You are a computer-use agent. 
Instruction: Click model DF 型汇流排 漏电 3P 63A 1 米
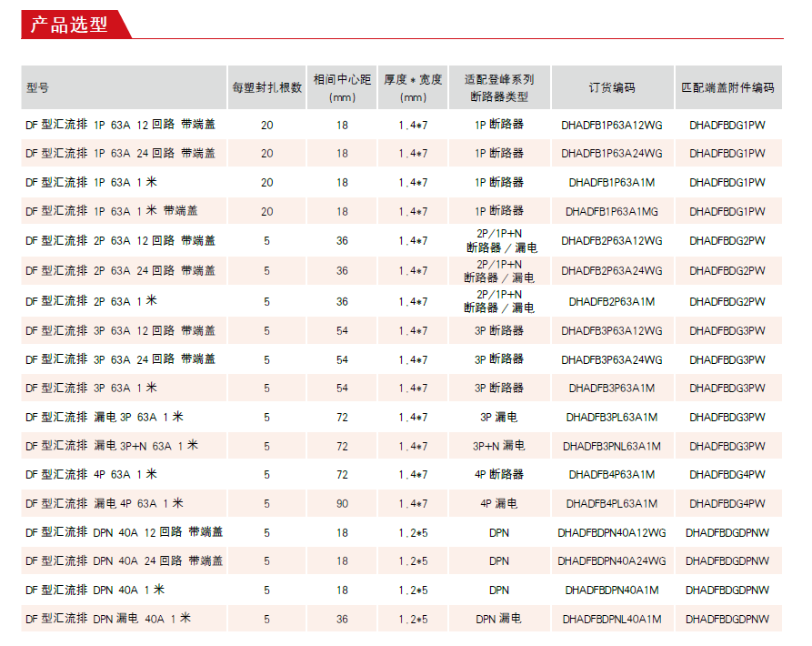(x=105, y=417)
